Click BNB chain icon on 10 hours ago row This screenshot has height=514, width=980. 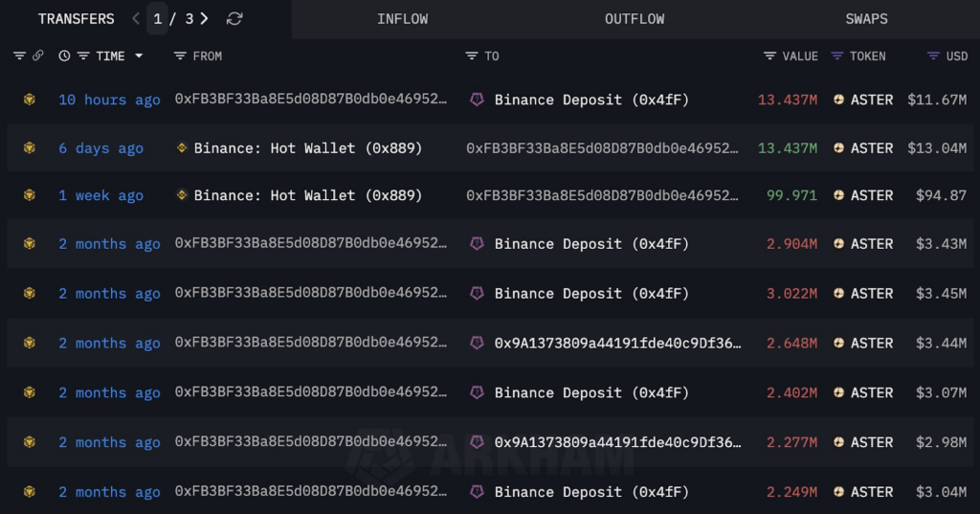(x=30, y=100)
